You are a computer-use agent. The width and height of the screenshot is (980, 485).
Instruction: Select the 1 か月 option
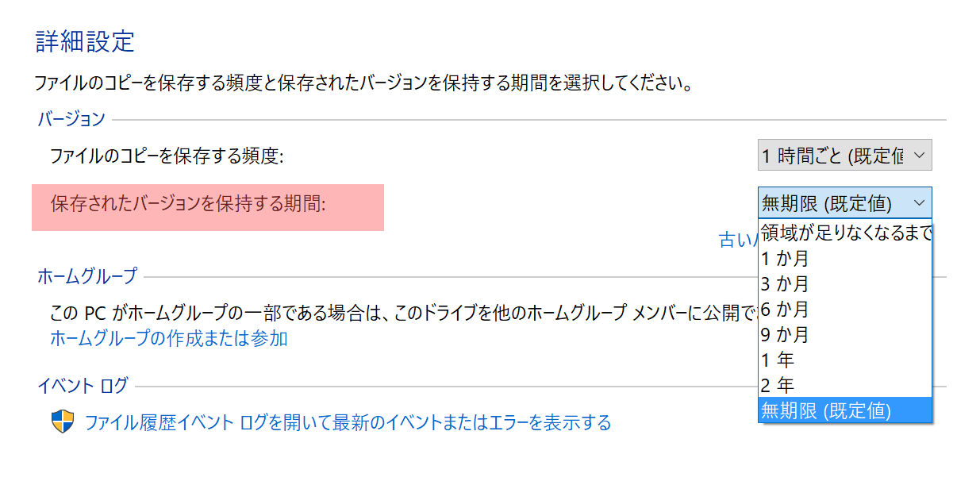point(845,258)
